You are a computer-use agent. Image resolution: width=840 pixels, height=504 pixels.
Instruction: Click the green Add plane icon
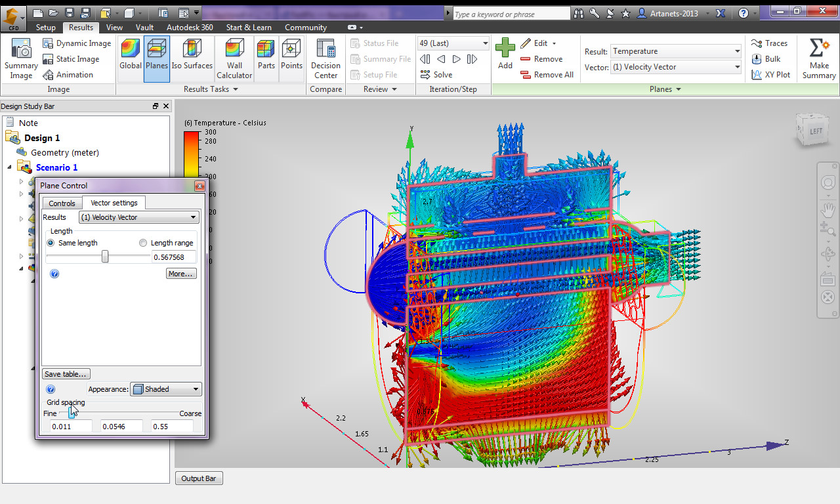coord(505,49)
